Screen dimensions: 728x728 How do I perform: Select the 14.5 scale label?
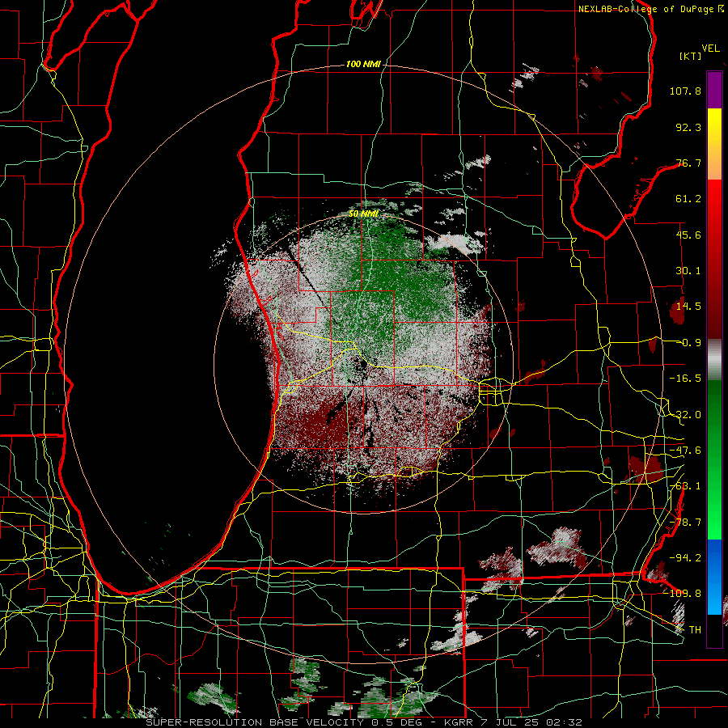pyautogui.click(x=688, y=307)
